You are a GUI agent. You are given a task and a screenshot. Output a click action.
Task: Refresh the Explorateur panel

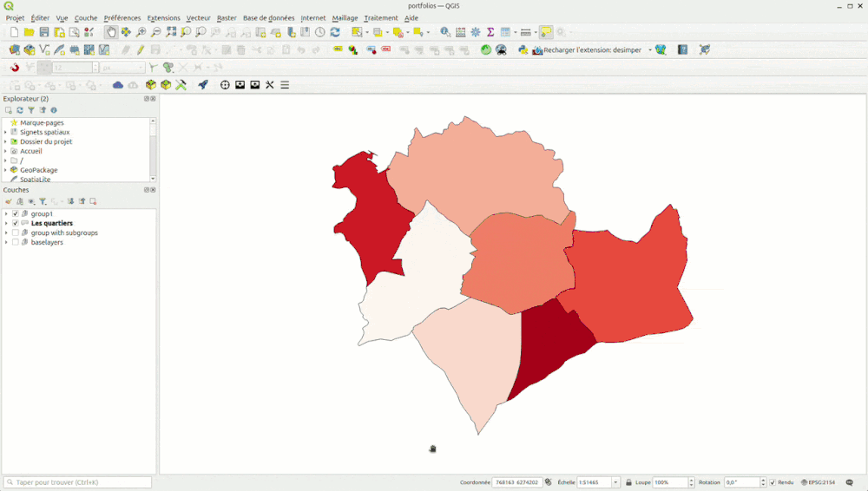20,110
